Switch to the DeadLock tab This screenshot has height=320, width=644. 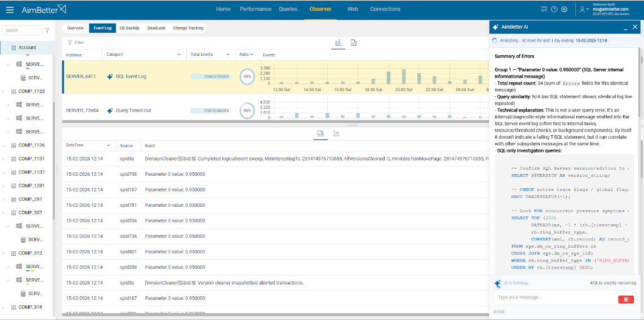[x=156, y=28]
